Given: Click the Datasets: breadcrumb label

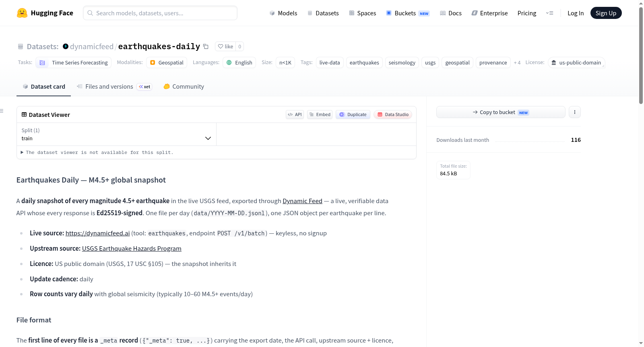Looking at the screenshot, I should tap(43, 46).
